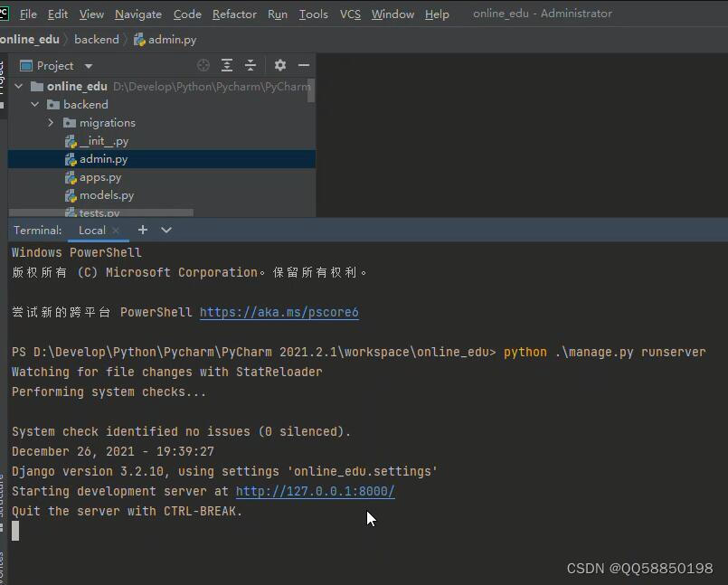Open the development server link 127.0.0.1:8000

coord(315,491)
